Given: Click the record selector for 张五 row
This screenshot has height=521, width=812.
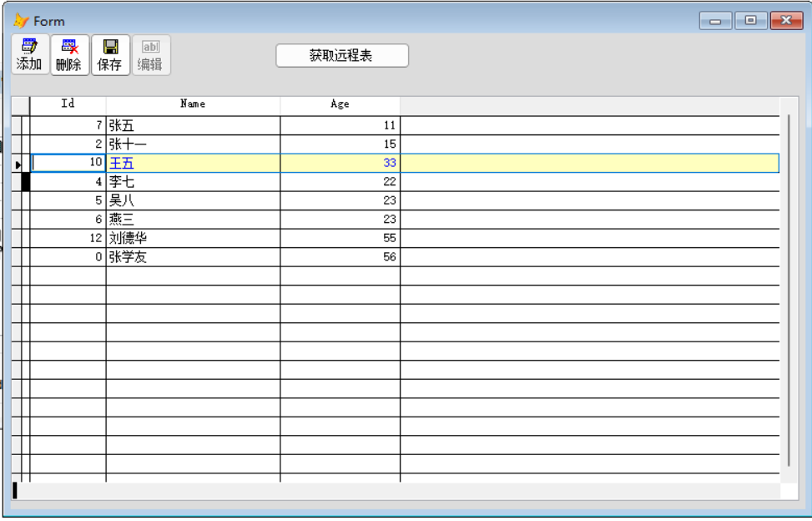Looking at the screenshot, I should (x=17, y=125).
